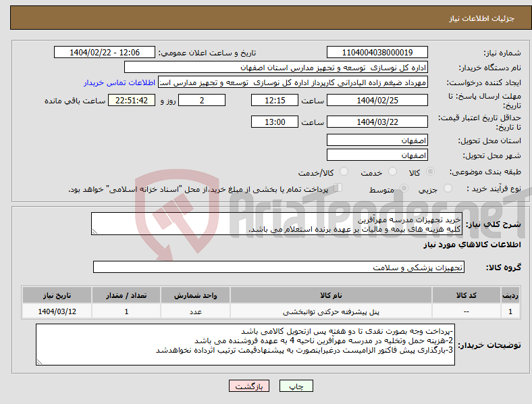Select the کالا/خدمت radio button
This screenshot has width=532, height=404.
pyautogui.click(x=344, y=172)
